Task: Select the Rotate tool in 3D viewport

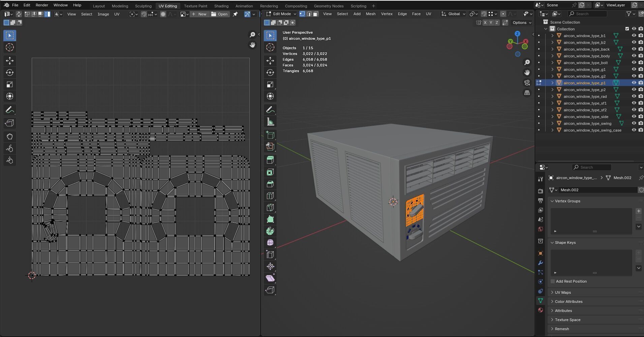Action: (x=270, y=73)
